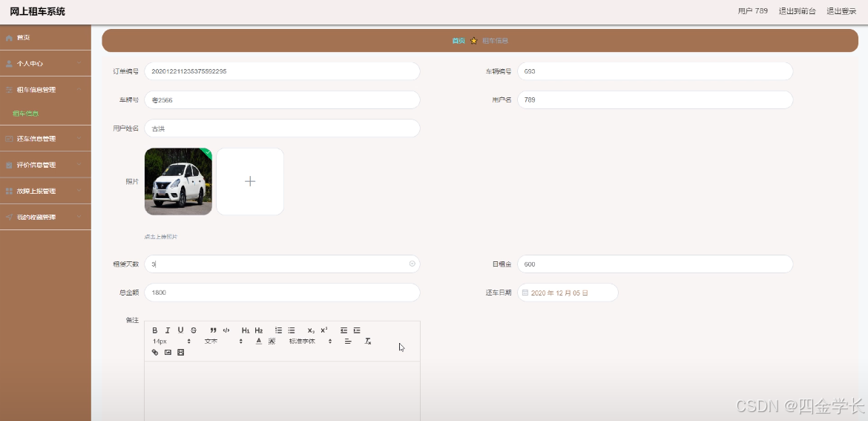Insert a hyperlink in the editor
The height and width of the screenshot is (421, 868).
[155, 352]
